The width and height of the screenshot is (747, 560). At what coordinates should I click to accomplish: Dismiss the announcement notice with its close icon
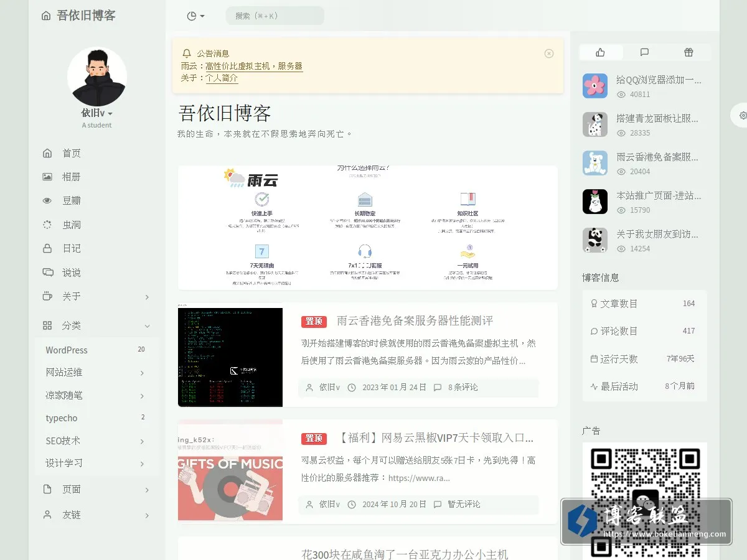[549, 54]
